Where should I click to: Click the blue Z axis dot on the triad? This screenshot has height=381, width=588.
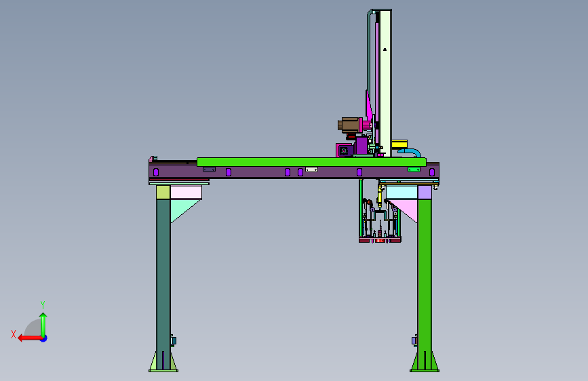(x=44, y=338)
